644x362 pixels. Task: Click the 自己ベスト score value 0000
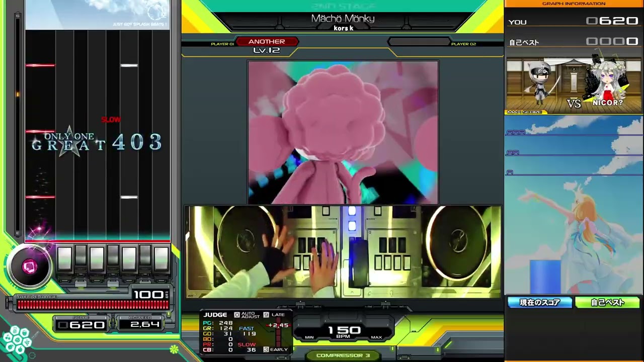612,42
